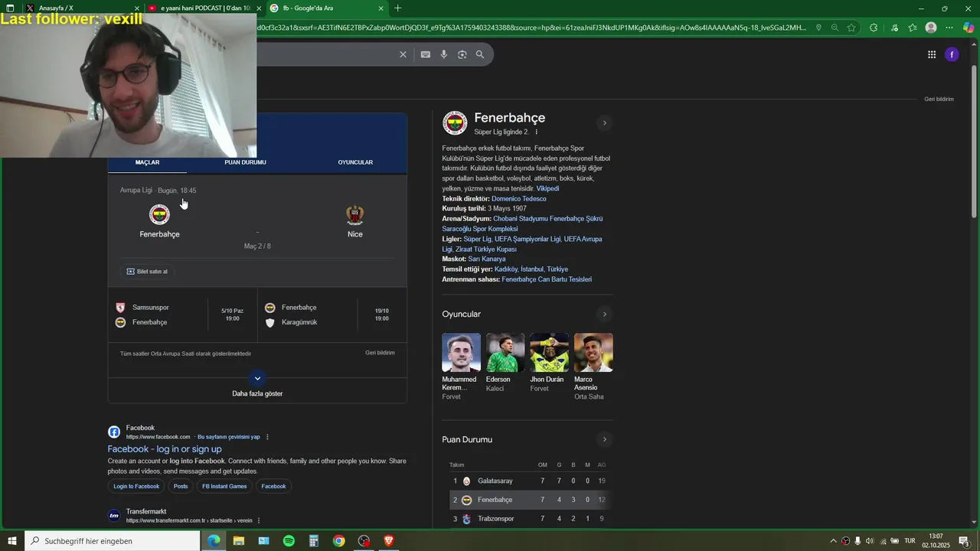Open Spotify from the taskbar
This screenshot has width=980, height=551.
289,541
